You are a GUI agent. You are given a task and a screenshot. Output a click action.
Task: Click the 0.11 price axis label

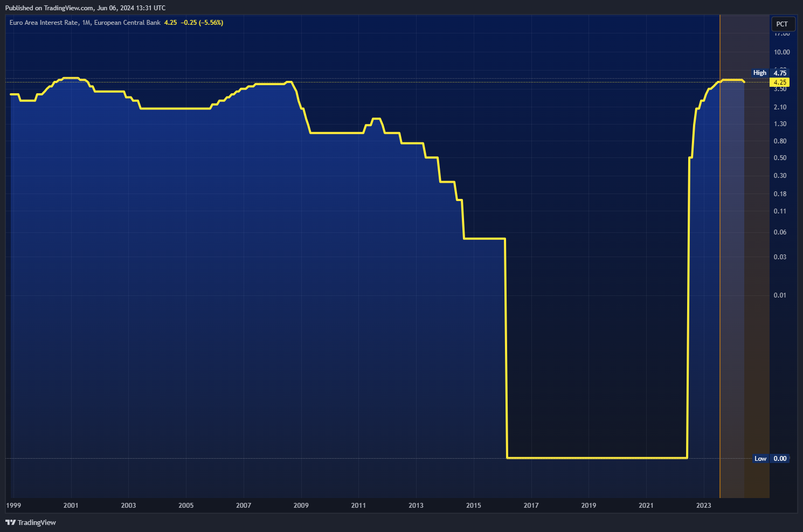780,211
